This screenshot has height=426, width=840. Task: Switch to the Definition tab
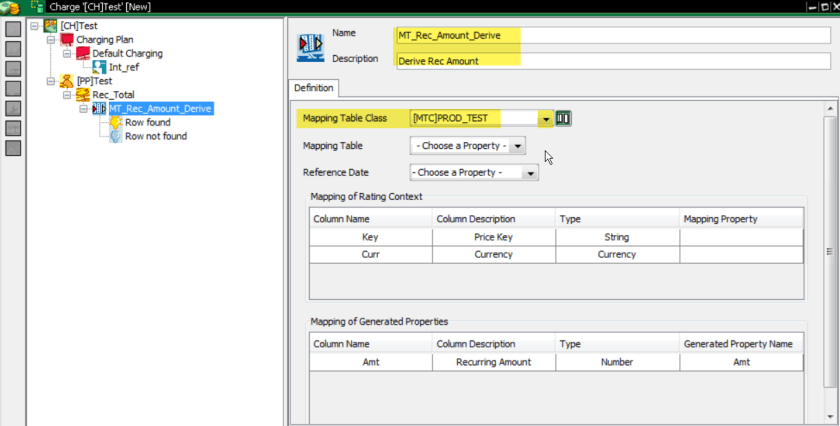pyautogui.click(x=313, y=88)
